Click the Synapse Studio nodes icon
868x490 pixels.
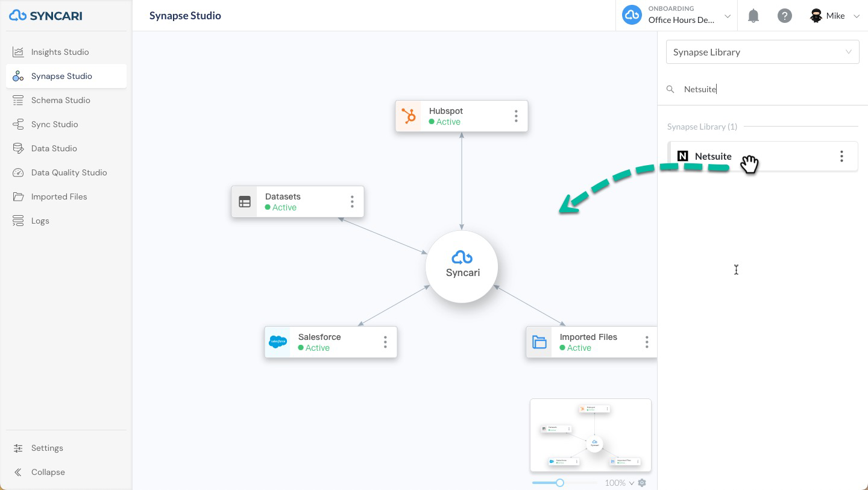18,76
